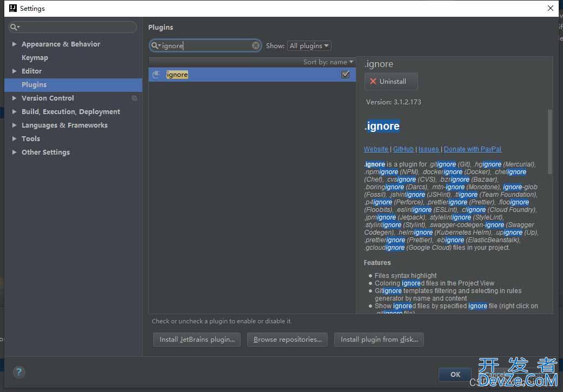
Task: Select the Editor settings category
Action: (x=31, y=71)
